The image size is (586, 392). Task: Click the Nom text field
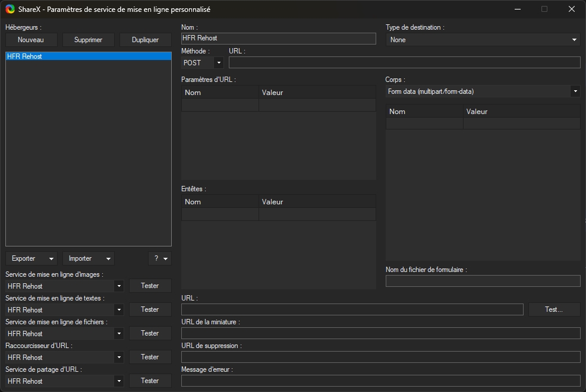278,39
